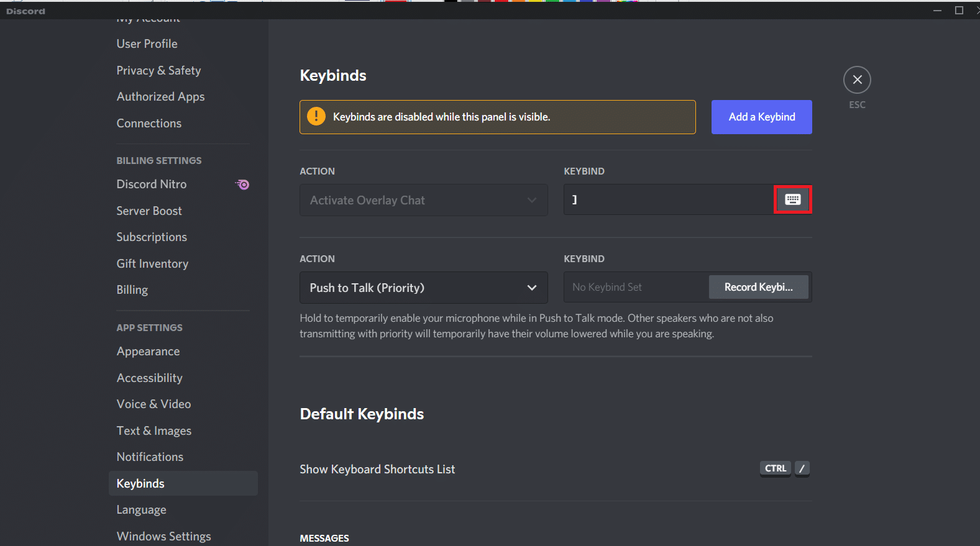The width and height of the screenshot is (980, 546).
Task: Click the warning exclamation icon
Action: (316, 116)
